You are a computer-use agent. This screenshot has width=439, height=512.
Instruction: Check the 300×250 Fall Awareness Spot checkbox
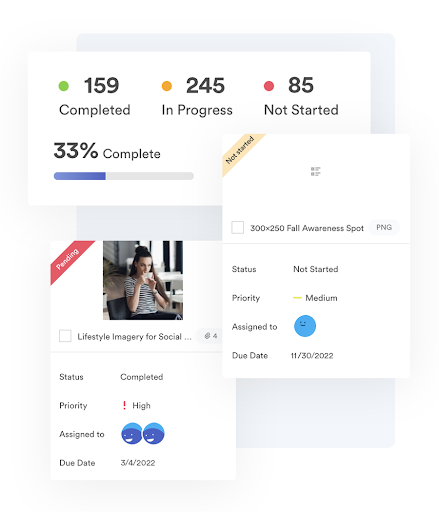coord(238,228)
